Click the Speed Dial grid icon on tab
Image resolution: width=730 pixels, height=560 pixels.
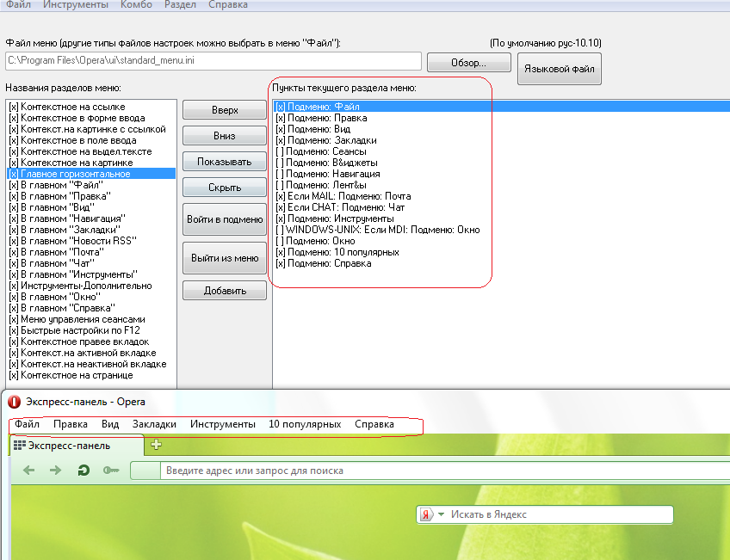point(19,446)
